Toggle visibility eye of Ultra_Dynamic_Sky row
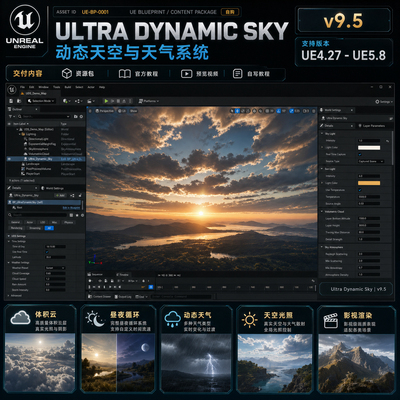 coord(9,159)
